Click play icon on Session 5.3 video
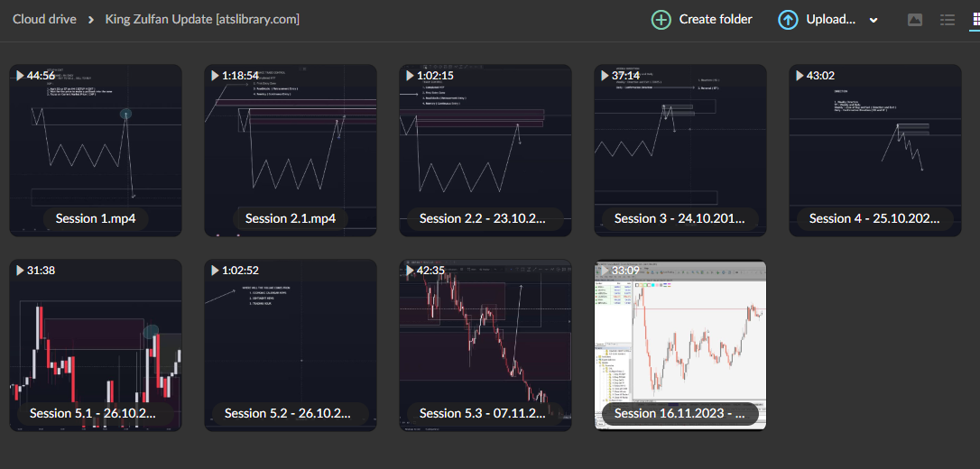The image size is (980, 469). [409, 271]
